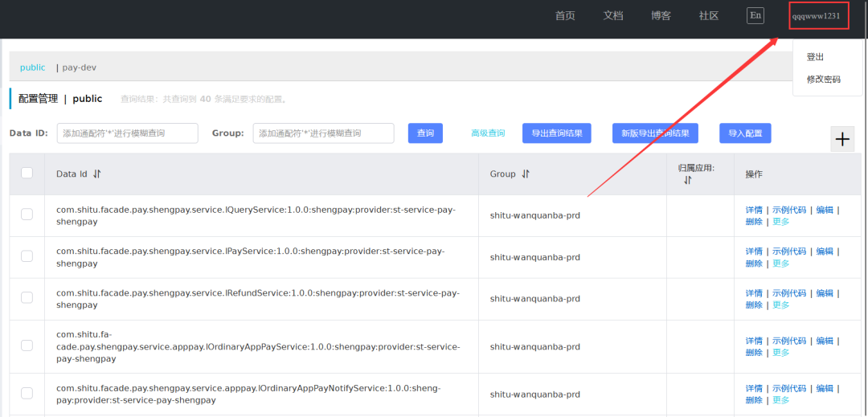Expand 更多 in the IOrdinaryAppPayService row
The width and height of the screenshot is (868, 417).
pos(780,352)
